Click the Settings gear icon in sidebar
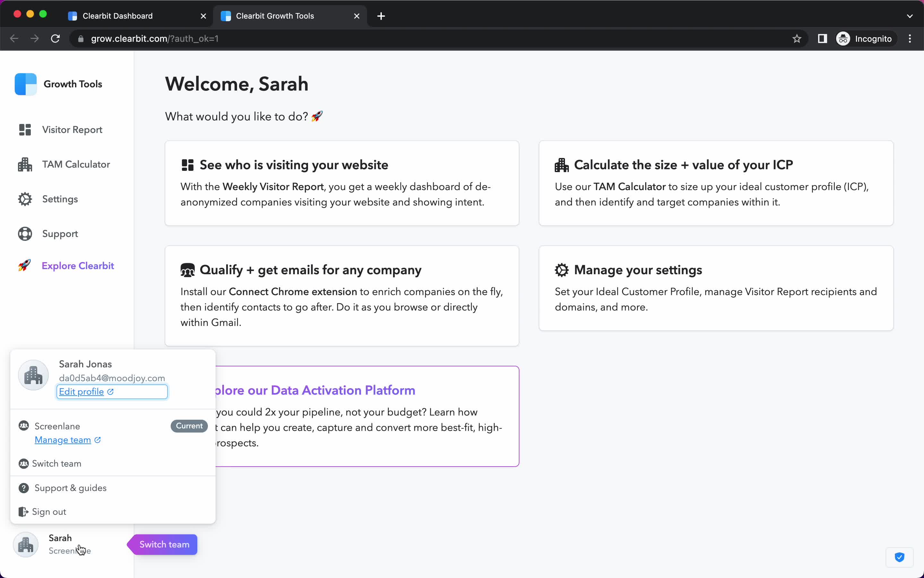The height and width of the screenshot is (578, 924). coord(25,199)
